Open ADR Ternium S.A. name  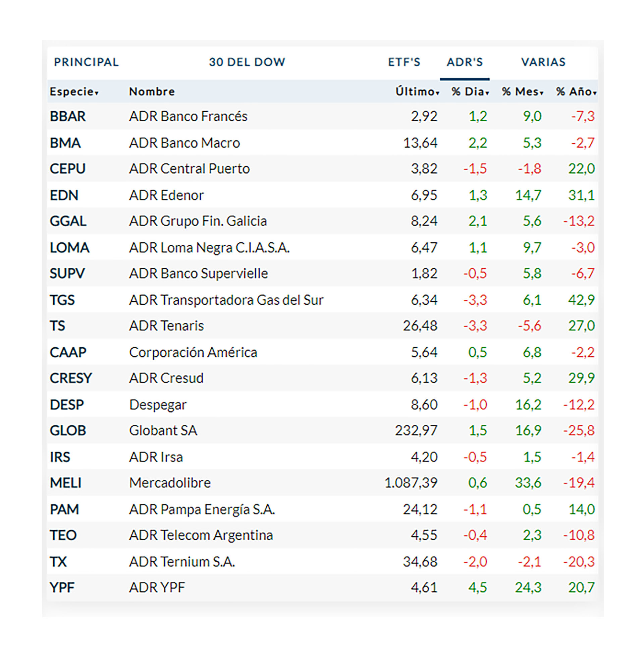pyautogui.click(x=182, y=562)
